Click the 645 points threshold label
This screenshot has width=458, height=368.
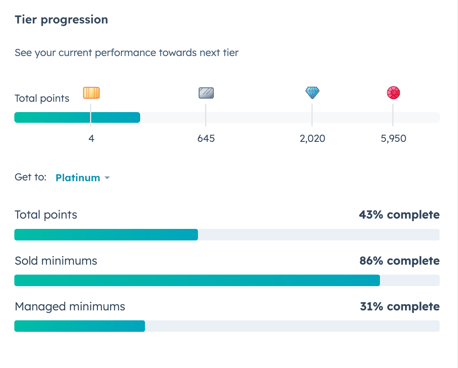point(206,138)
